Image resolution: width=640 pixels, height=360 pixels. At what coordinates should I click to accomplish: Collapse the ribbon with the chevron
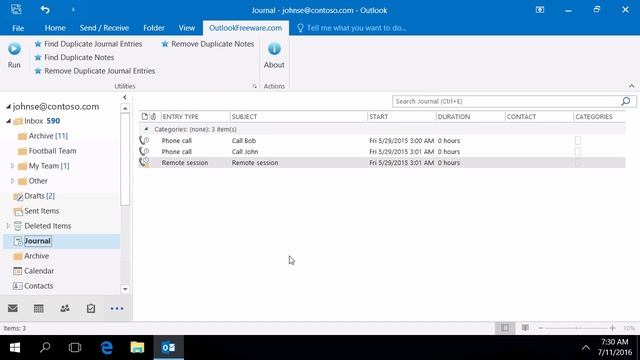631,86
